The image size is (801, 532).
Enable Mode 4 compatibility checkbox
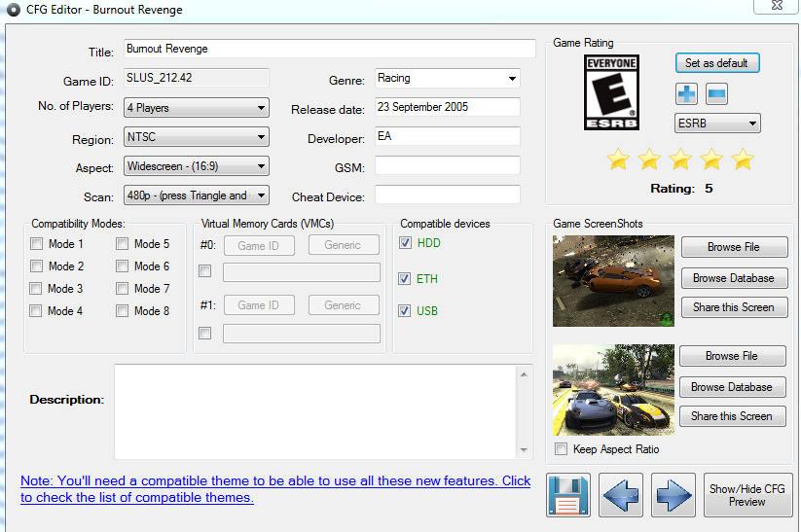pos(36,310)
